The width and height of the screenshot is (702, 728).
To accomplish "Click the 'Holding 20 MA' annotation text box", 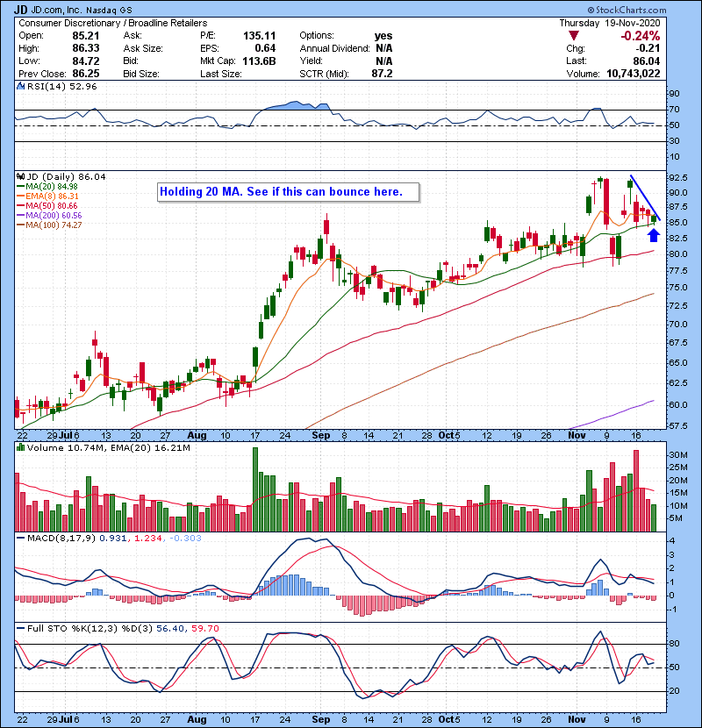I will coord(289,192).
